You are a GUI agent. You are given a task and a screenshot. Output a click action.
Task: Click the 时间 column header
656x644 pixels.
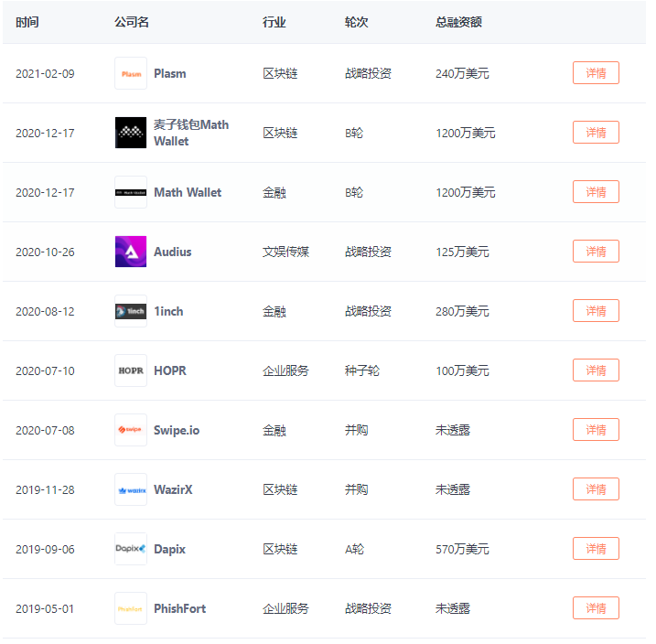click(x=27, y=22)
